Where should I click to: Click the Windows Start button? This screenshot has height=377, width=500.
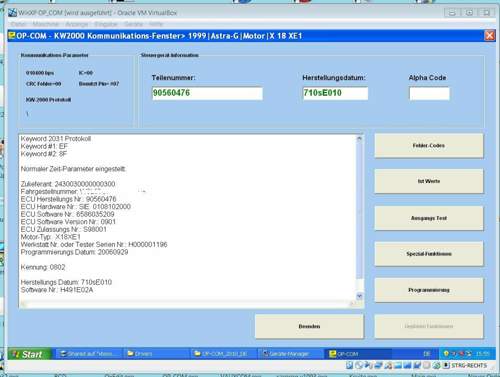pyautogui.click(x=29, y=354)
